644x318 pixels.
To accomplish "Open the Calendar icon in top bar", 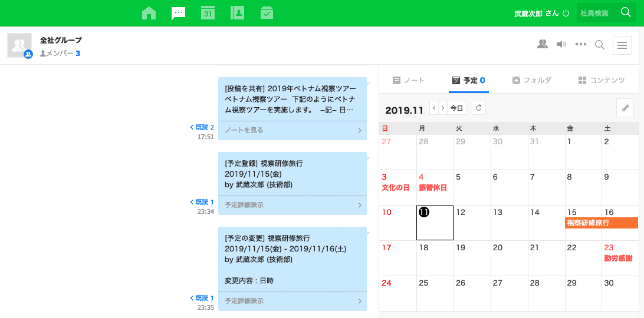I will 208,13.
